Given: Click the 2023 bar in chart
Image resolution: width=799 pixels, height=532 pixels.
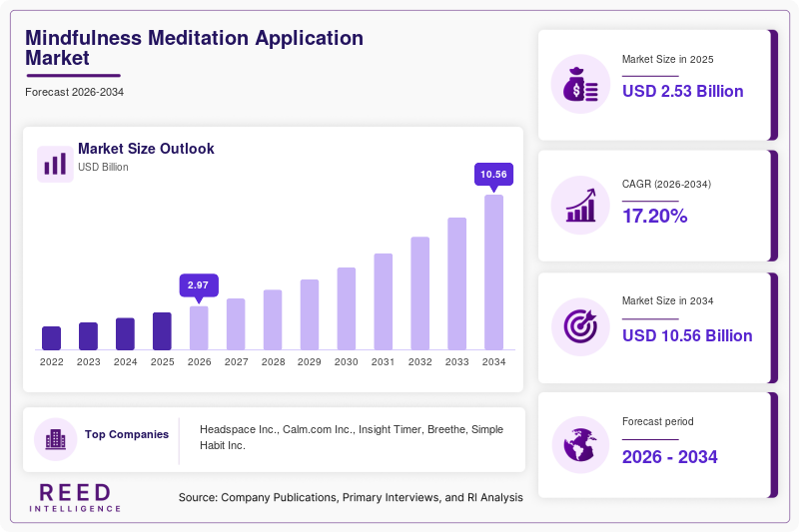Looking at the screenshot, I should tap(88, 336).
